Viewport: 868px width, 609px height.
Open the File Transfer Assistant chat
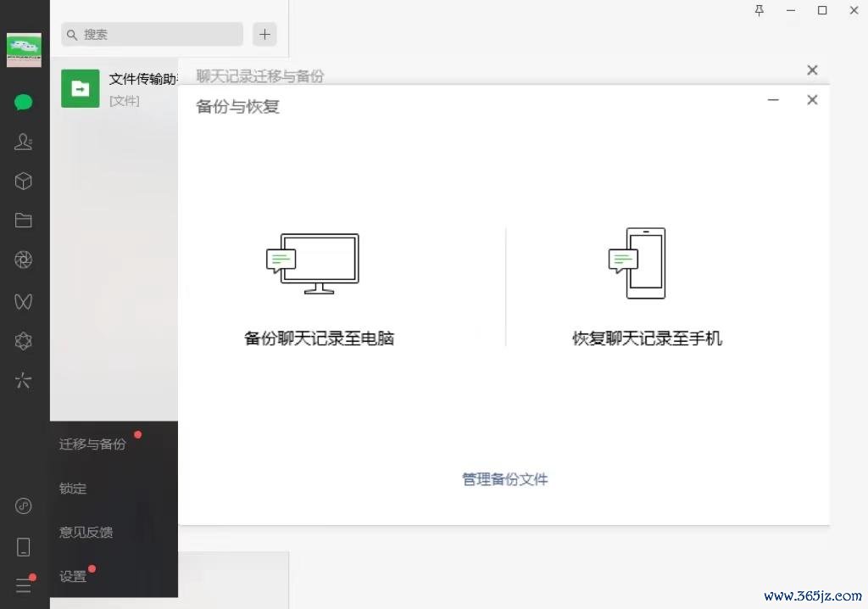point(114,89)
